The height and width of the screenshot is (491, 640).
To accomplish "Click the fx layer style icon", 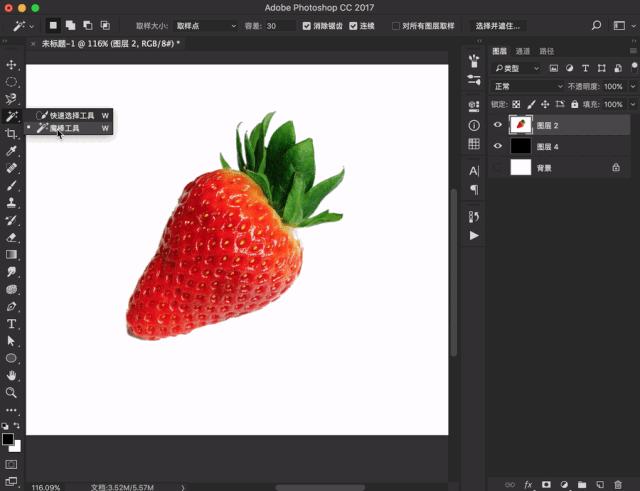I will click(x=528, y=483).
